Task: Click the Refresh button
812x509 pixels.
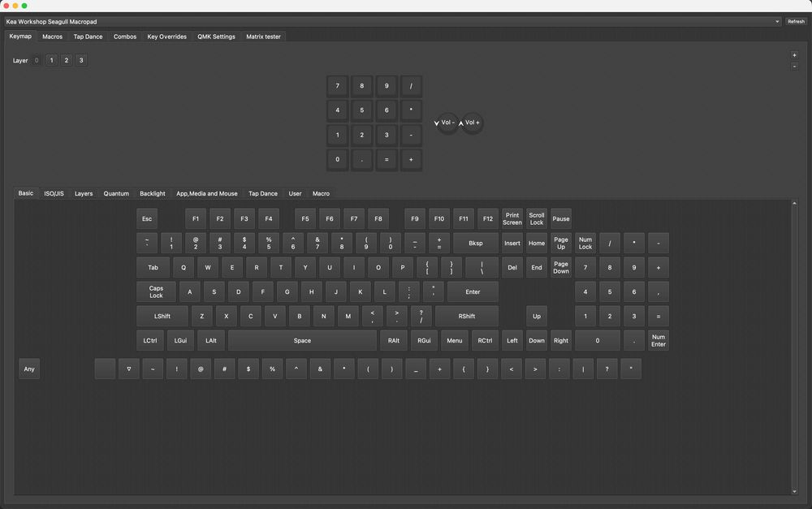Action: coord(796,22)
